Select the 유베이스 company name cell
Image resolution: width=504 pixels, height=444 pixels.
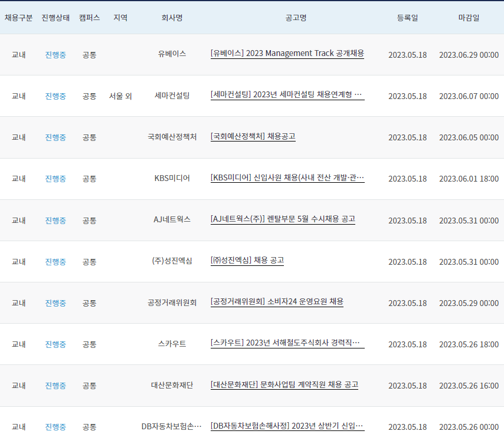[x=172, y=54]
